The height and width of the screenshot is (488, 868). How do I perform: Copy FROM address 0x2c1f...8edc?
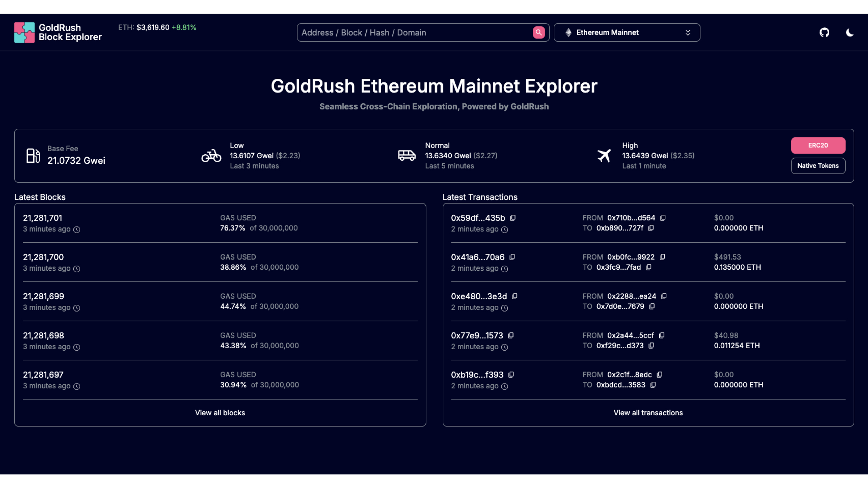[x=659, y=374]
